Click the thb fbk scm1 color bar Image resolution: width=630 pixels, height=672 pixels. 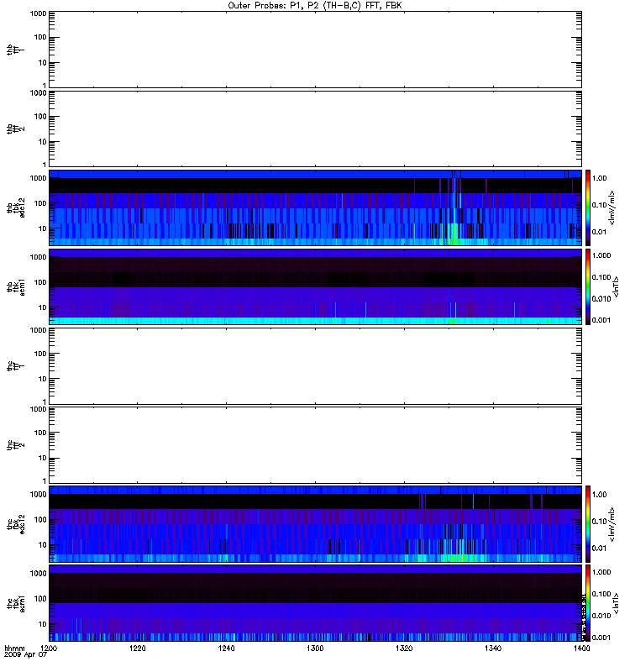pos(588,287)
